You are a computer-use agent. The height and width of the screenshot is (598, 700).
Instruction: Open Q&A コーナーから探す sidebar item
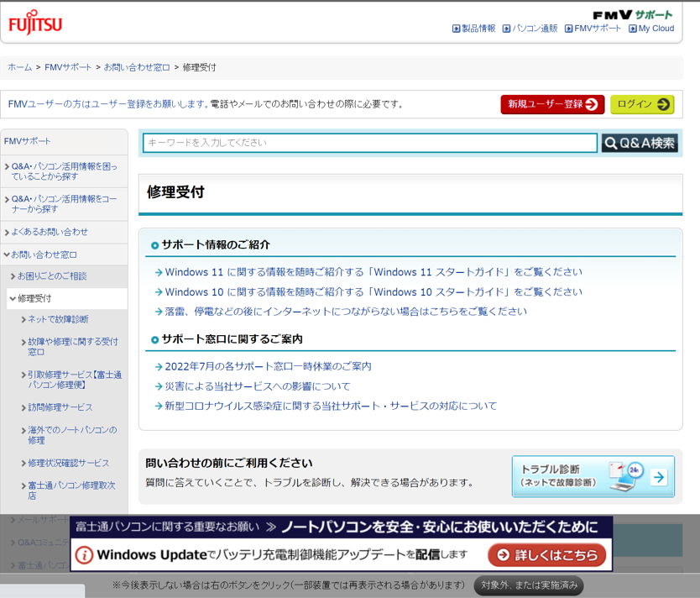pyautogui.click(x=64, y=204)
